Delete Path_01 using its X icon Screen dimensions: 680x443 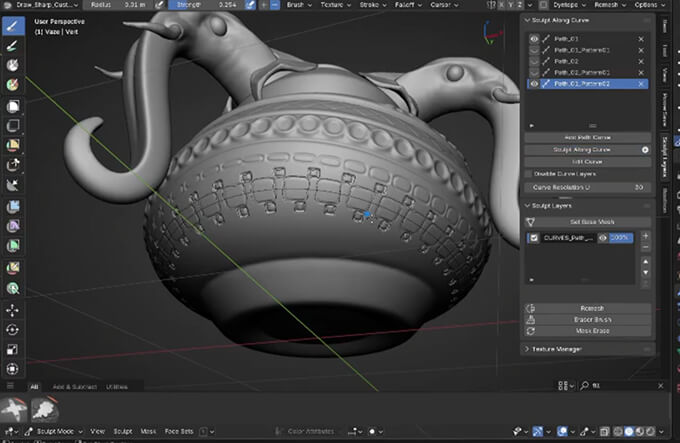640,38
